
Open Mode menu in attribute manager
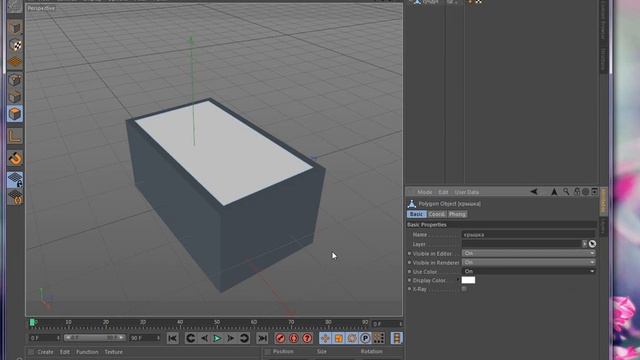pyautogui.click(x=424, y=192)
